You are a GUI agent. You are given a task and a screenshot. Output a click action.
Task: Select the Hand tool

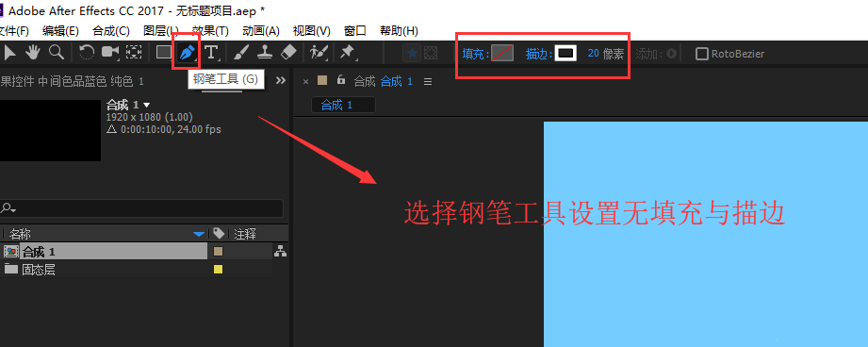click(x=33, y=53)
